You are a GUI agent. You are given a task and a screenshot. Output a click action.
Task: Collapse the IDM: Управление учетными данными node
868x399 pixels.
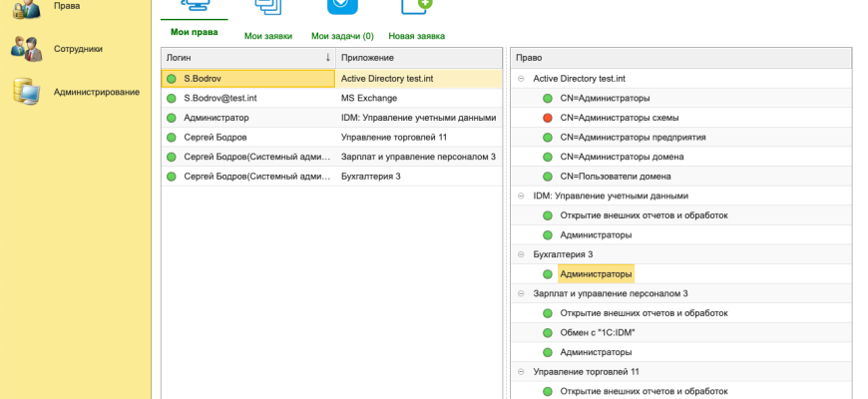tap(521, 196)
